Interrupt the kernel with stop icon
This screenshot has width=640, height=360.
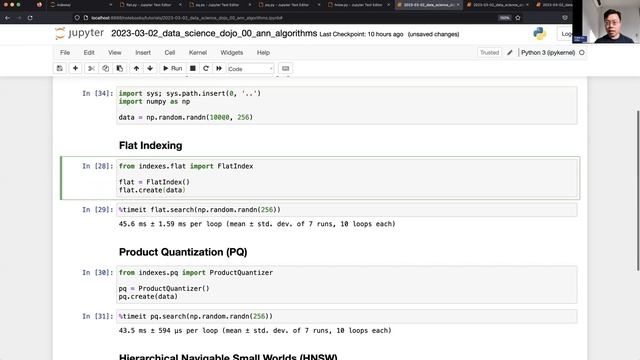[x=193, y=69]
